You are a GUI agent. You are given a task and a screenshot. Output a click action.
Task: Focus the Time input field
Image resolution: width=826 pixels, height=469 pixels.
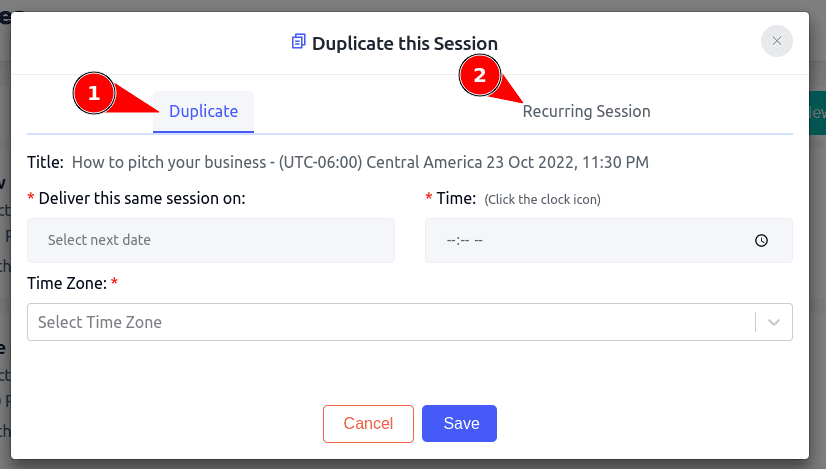(608, 240)
